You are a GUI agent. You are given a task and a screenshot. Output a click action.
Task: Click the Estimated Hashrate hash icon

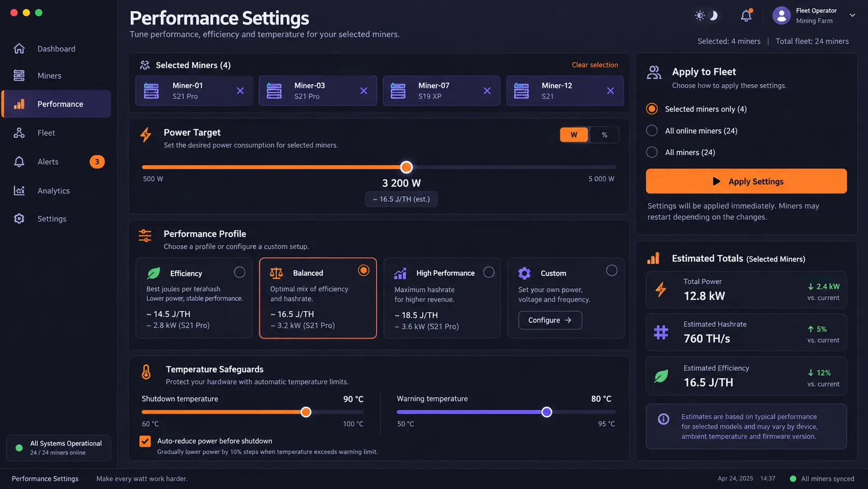click(x=661, y=332)
